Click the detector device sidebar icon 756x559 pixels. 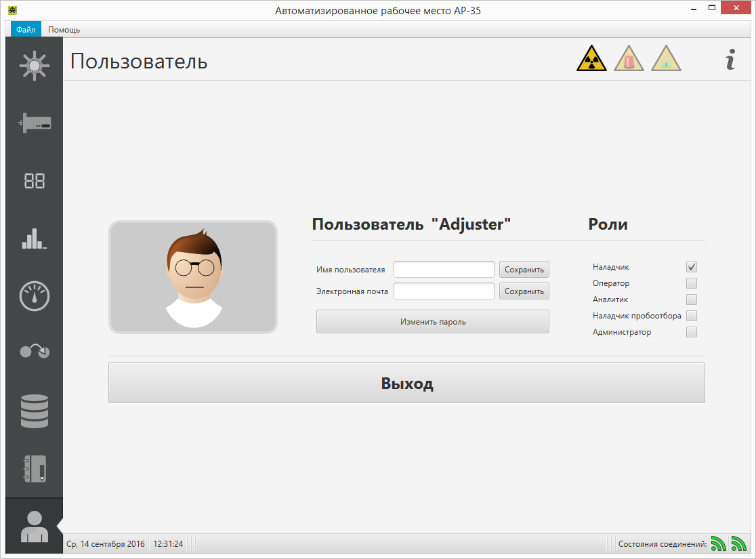pos(34,124)
